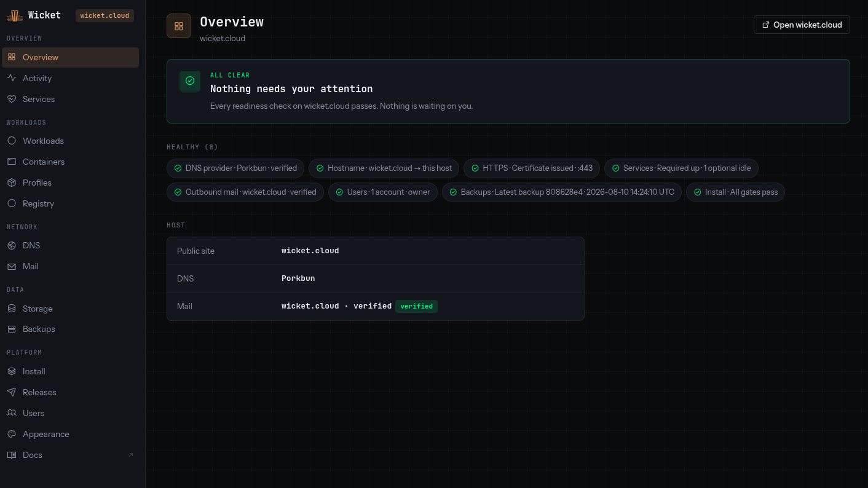This screenshot has width=868, height=488.
Task: Click the Outbound mail verified chip
Action: coord(245,192)
